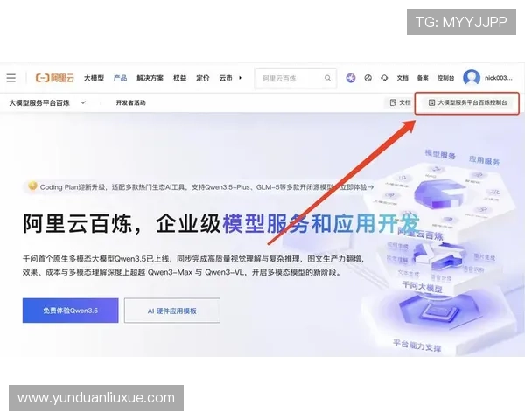Viewport: 525px width, 420px height.
Task: Select the 产品 menu item
Action: [120, 78]
